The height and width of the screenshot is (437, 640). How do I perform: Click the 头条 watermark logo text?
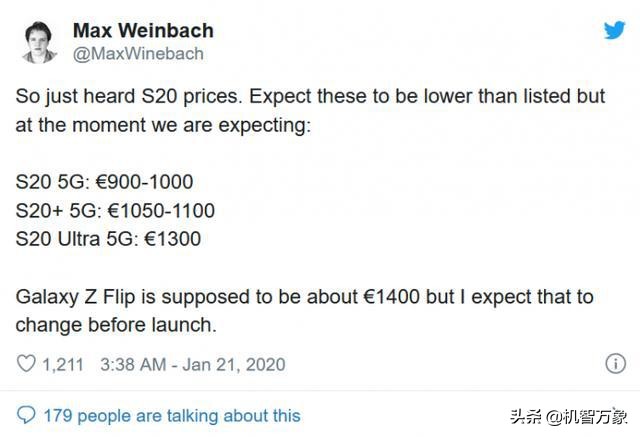[x=526, y=417]
